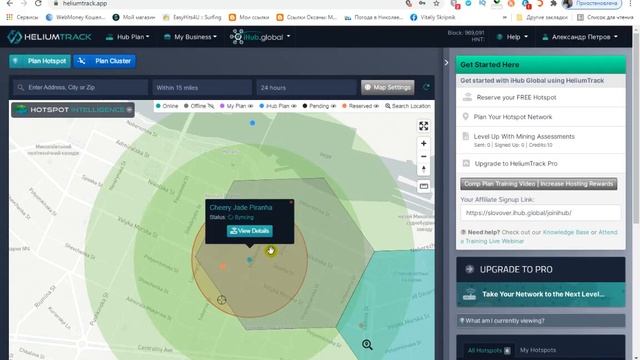640x360 pixels.
Task: Click the magnifier zoom icon on map
Action: pos(367,345)
